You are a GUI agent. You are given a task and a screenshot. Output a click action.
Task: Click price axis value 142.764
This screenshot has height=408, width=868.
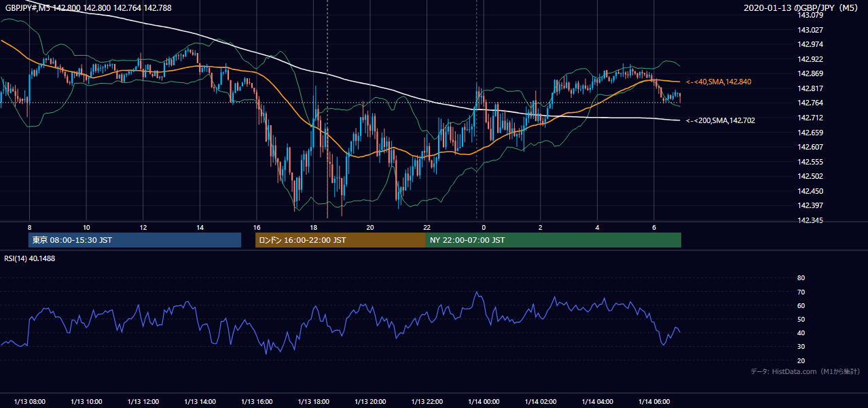tap(810, 103)
